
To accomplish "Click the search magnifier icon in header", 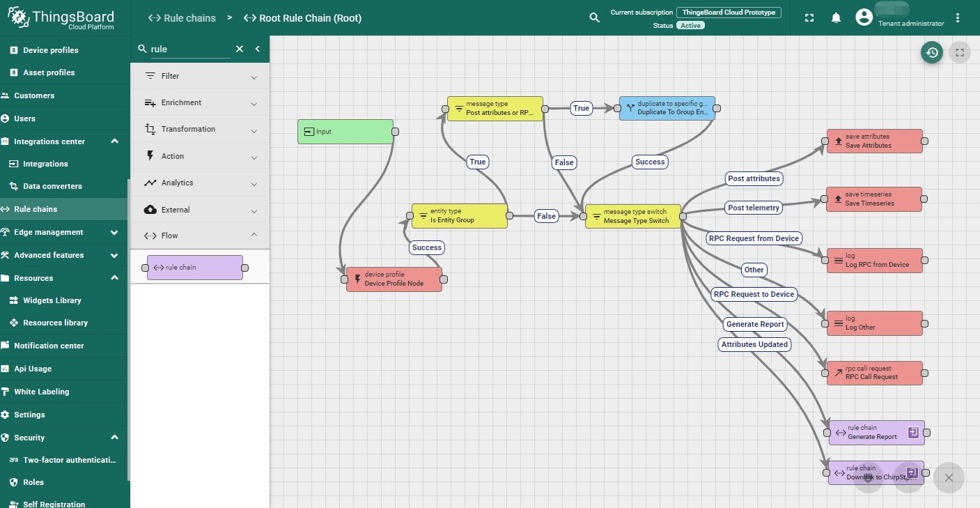I will click(594, 18).
